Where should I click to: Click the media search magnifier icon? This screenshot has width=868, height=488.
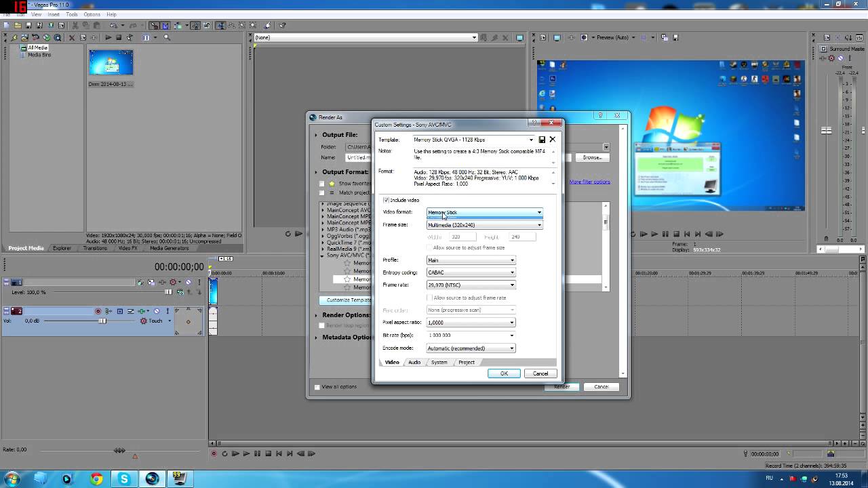pyautogui.click(x=167, y=37)
